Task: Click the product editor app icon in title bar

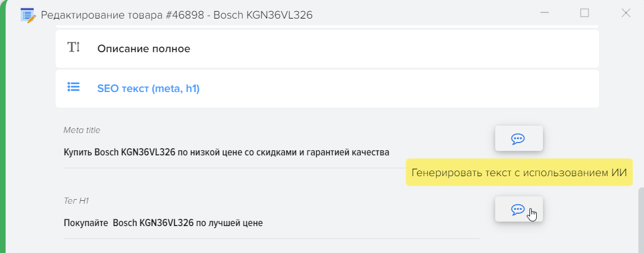Action: click(x=28, y=15)
